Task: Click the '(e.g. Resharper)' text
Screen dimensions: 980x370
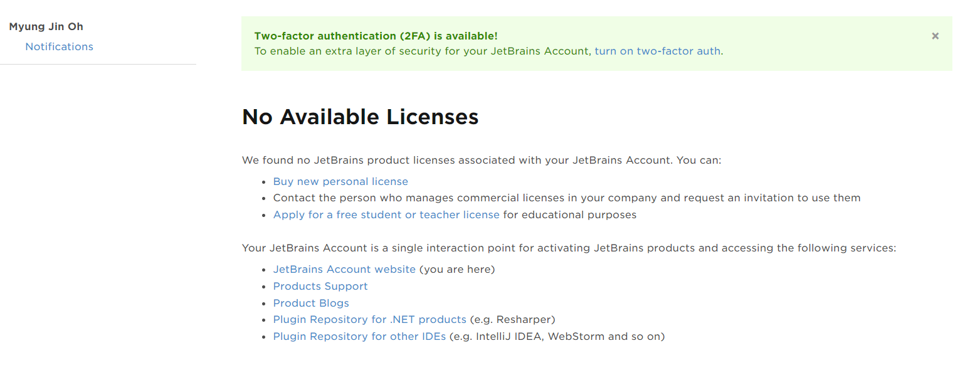Action: tap(513, 319)
